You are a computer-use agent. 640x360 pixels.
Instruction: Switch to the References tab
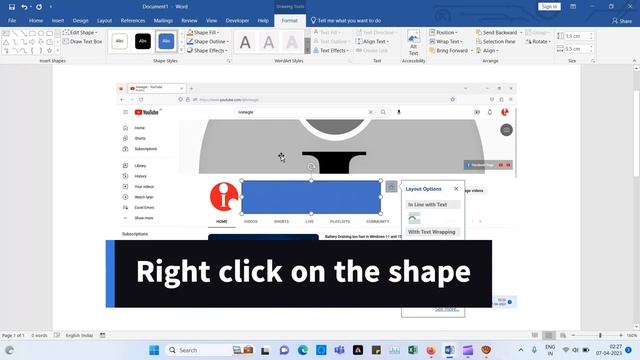[x=133, y=20]
